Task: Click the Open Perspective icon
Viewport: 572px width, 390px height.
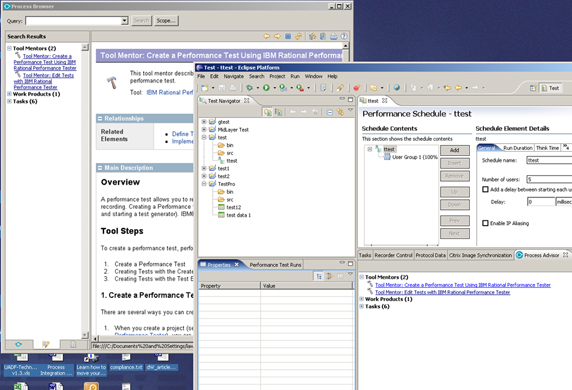Action: click(533, 88)
